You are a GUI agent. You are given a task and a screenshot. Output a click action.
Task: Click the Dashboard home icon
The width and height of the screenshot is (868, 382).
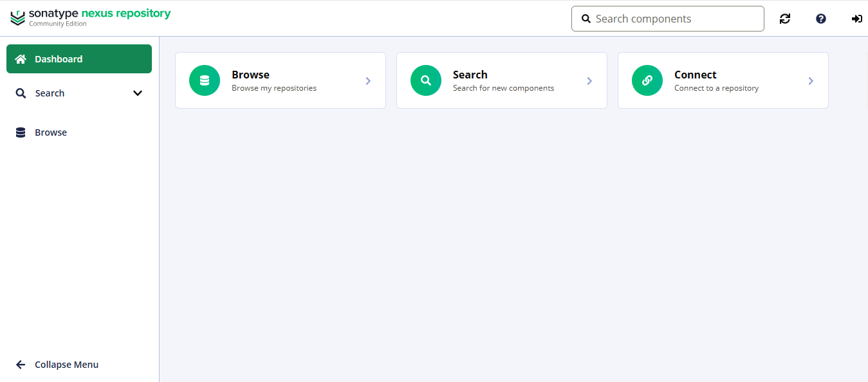tap(21, 59)
